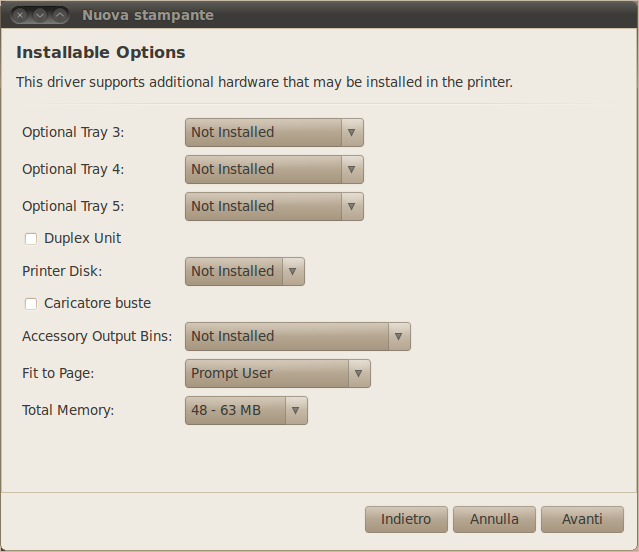Expand the Accessory Output Bins dropdown
The image size is (639, 552).
pos(297,336)
